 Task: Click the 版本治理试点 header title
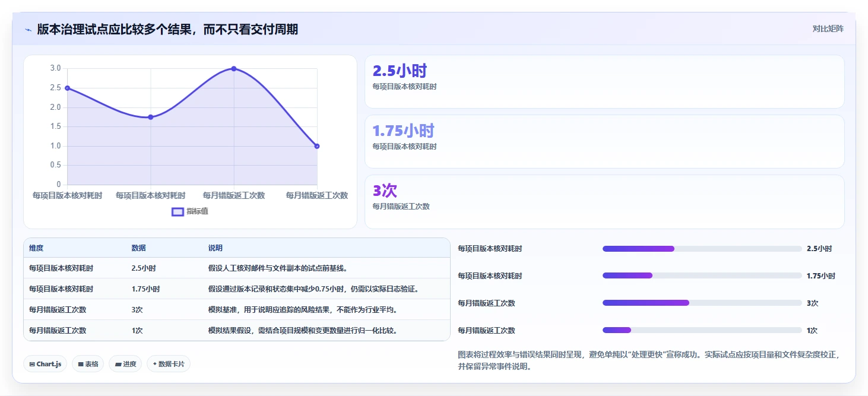(x=167, y=29)
